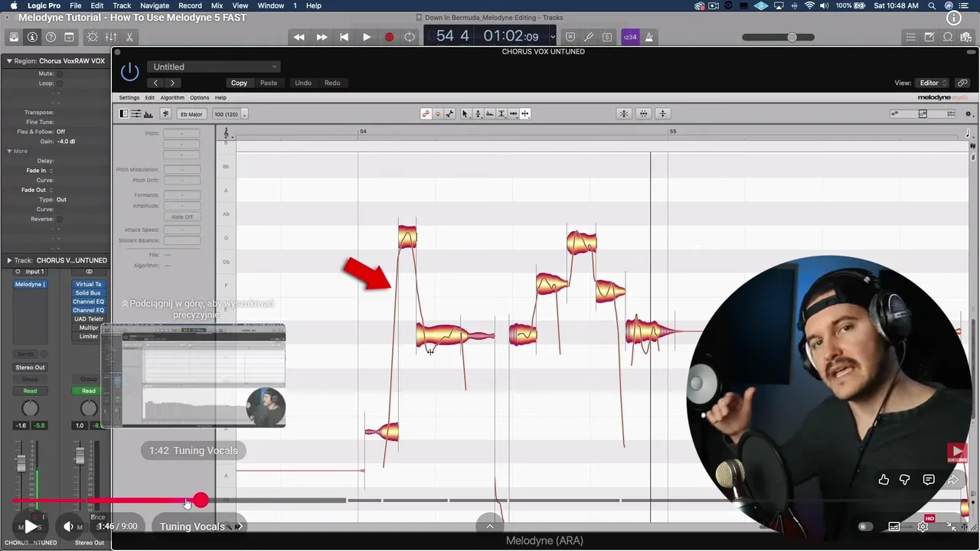Select Melodyne Main arrow tool
The height and width of the screenshot is (551, 980).
pos(465,114)
